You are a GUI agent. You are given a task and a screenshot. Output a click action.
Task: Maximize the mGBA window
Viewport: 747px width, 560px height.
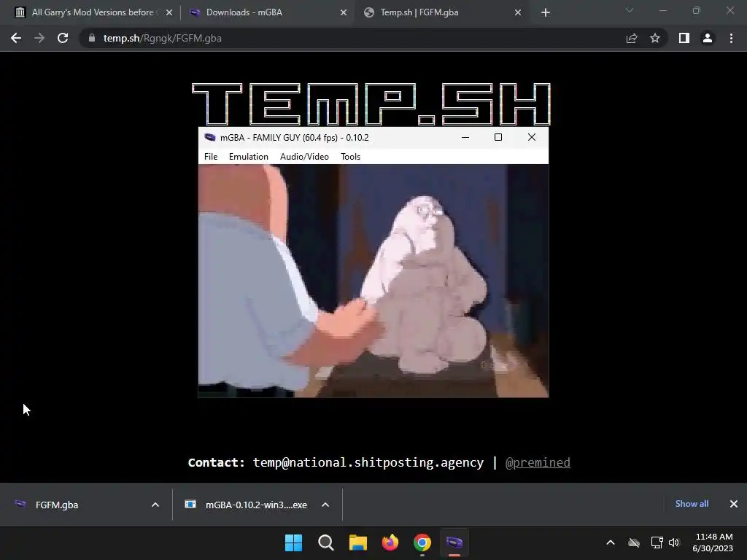pyautogui.click(x=498, y=137)
